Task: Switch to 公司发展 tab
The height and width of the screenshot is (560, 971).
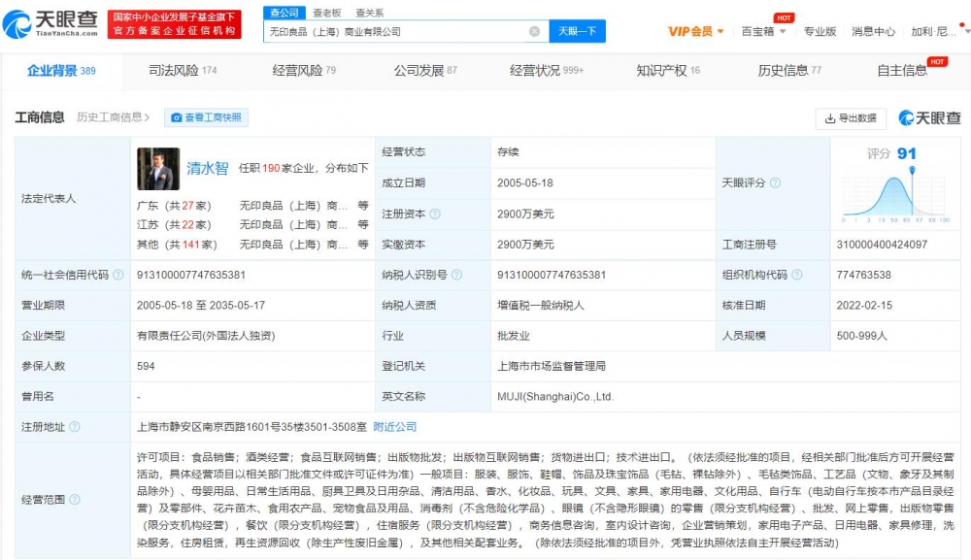Action: click(425, 71)
